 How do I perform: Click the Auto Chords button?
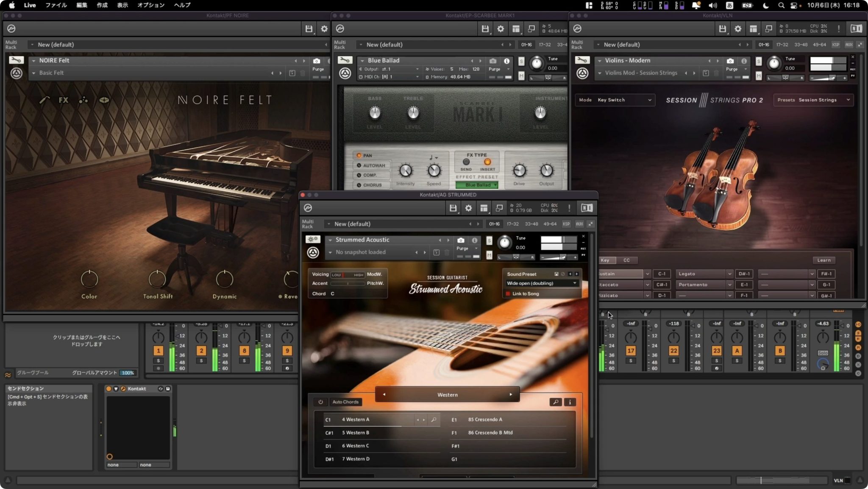tap(346, 402)
